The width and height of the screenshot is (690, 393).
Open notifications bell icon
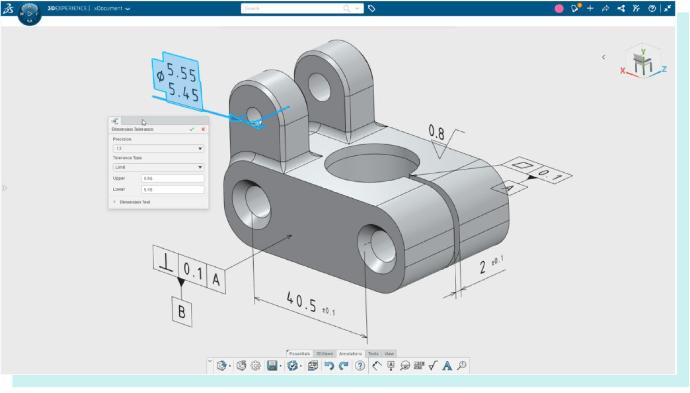(x=575, y=8)
